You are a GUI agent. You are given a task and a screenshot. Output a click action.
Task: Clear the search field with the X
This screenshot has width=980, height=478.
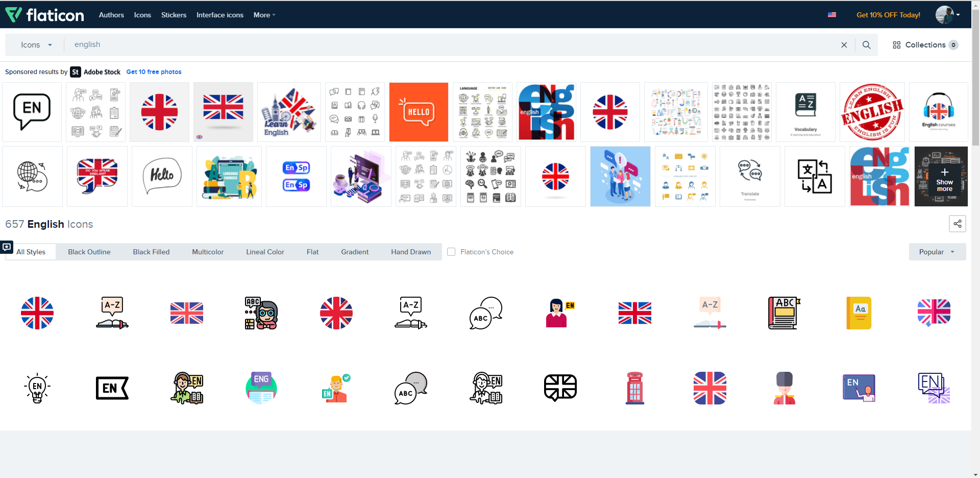(x=844, y=45)
